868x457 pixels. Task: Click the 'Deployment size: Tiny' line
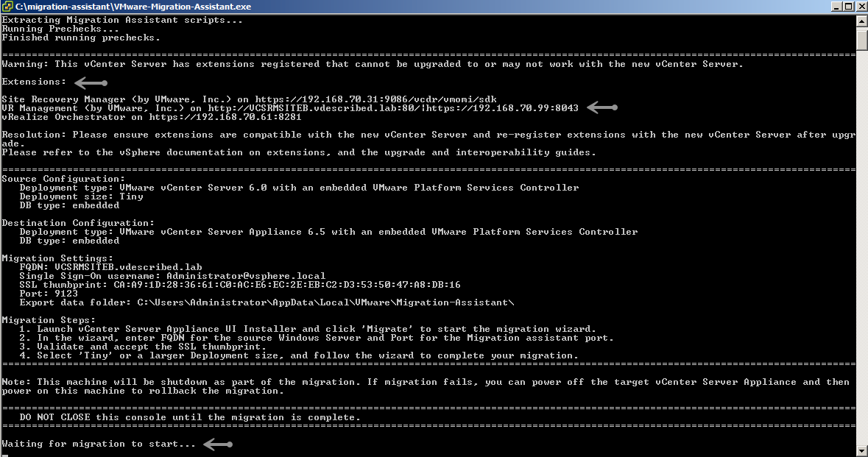[x=82, y=197]
